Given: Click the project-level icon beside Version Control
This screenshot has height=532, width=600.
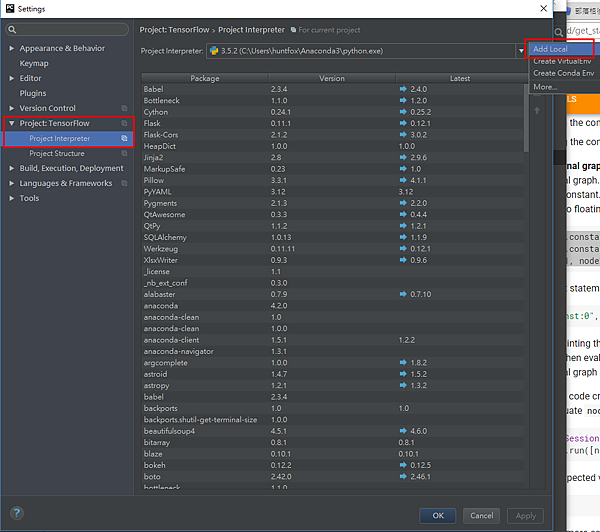Looking at the screenshot, I should click(124, 108).
